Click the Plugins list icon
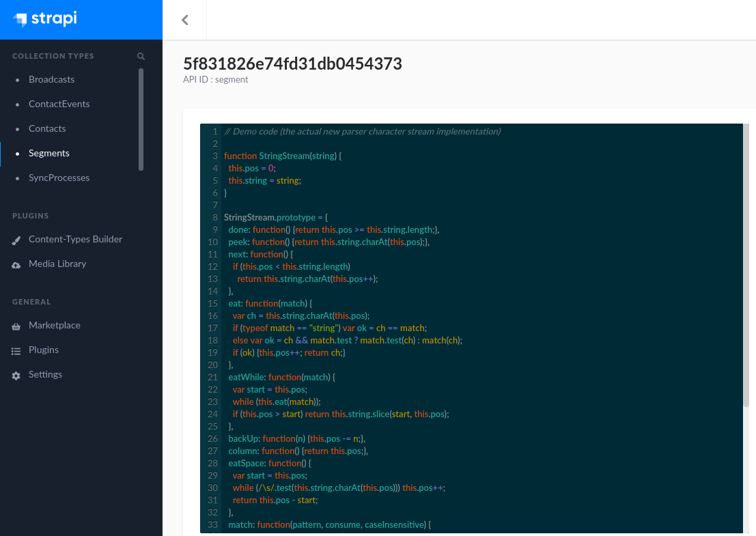The image size is (756, 536). pyautogui.click(x=16, y=351)
